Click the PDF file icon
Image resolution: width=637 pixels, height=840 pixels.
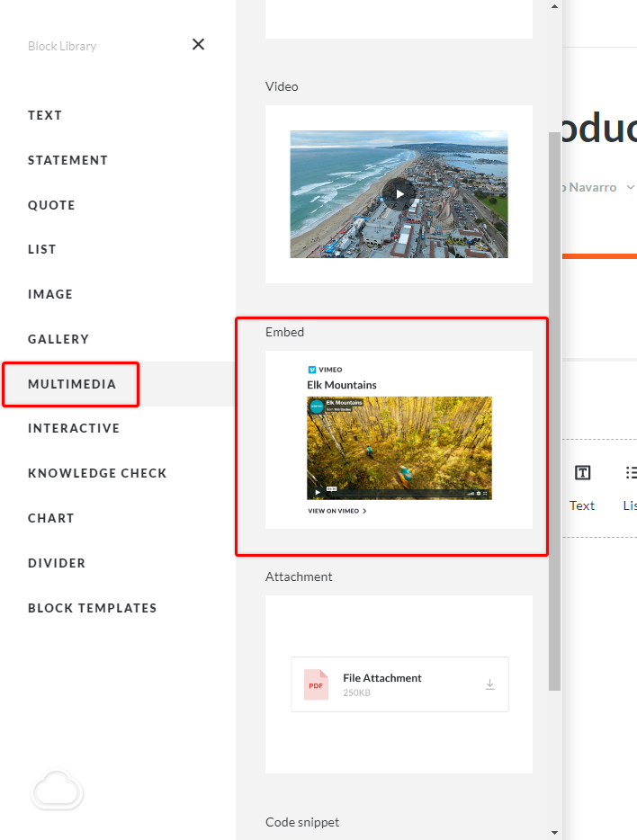[316, 684]
